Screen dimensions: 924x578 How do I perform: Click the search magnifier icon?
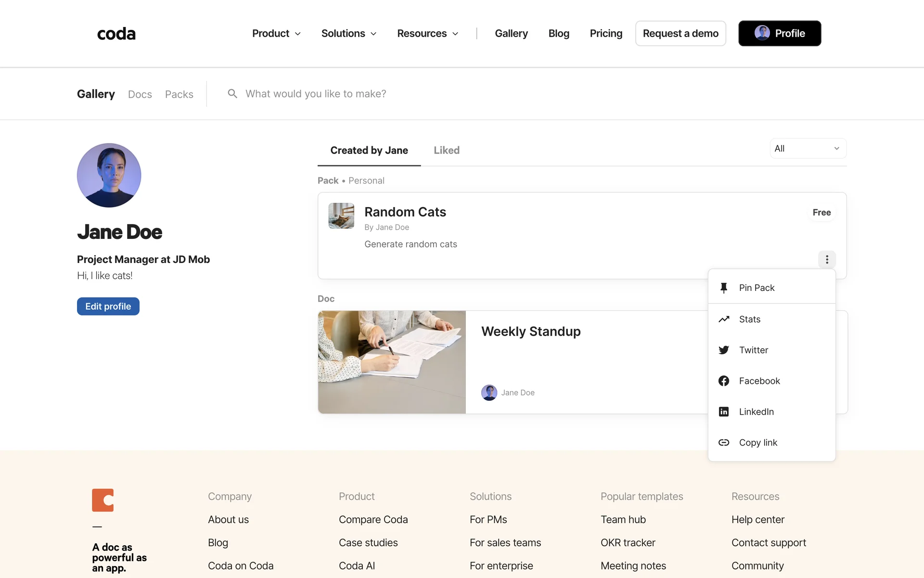tap(232, 94)
